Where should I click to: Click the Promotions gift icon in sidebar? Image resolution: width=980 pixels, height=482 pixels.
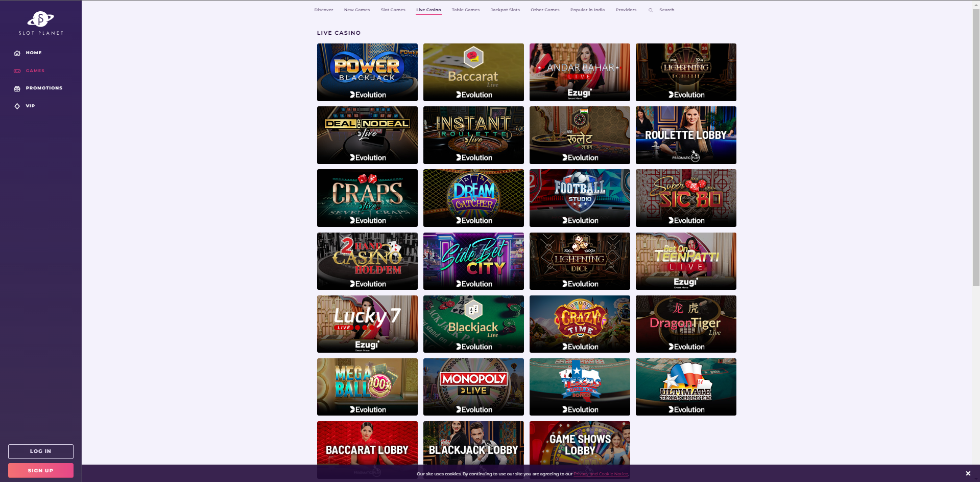coord(17,88)
